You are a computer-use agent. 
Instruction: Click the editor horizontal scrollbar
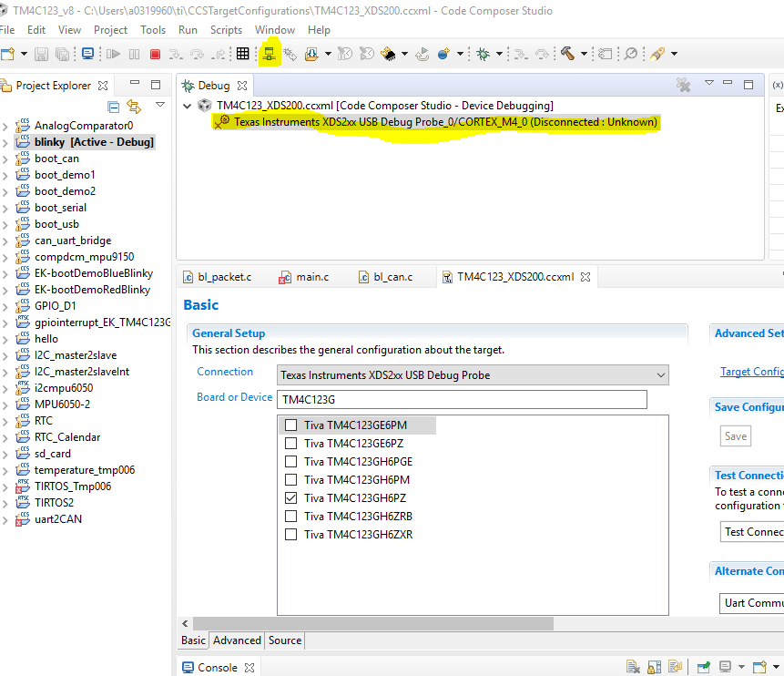(x=373, y=623)
